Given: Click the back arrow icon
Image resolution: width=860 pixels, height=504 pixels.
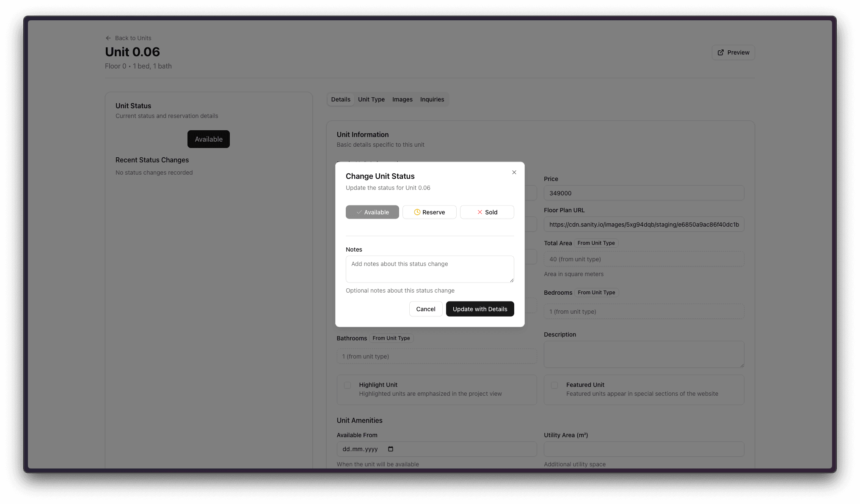Looking at the screenshot, I should coord(108,38).
